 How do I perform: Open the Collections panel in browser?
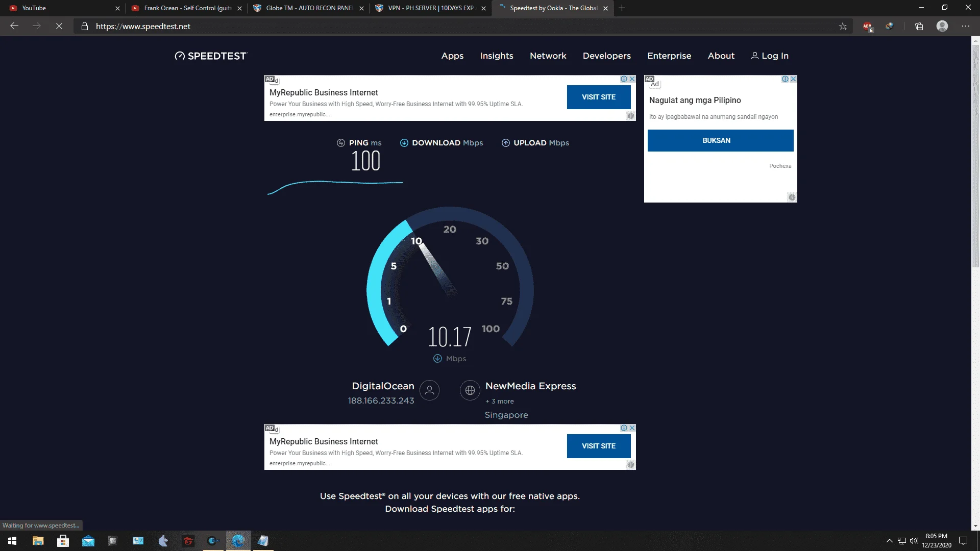tap(919, 26)
